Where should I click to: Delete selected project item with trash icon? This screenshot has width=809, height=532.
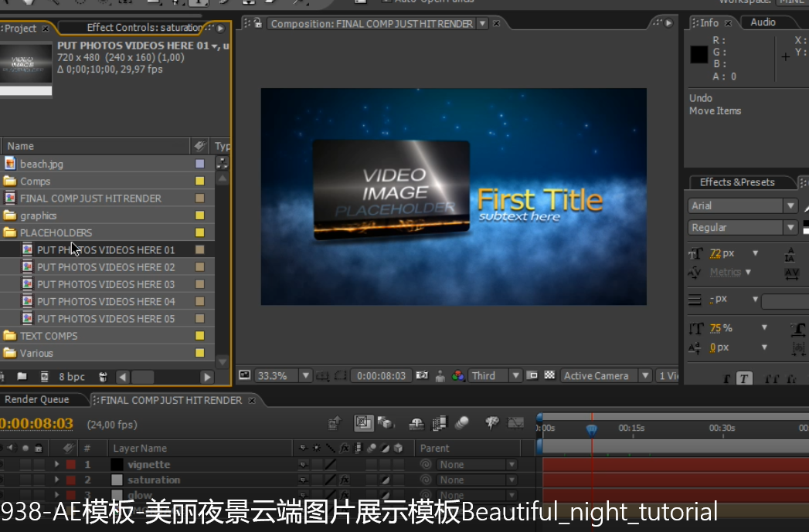click(103, 377)
